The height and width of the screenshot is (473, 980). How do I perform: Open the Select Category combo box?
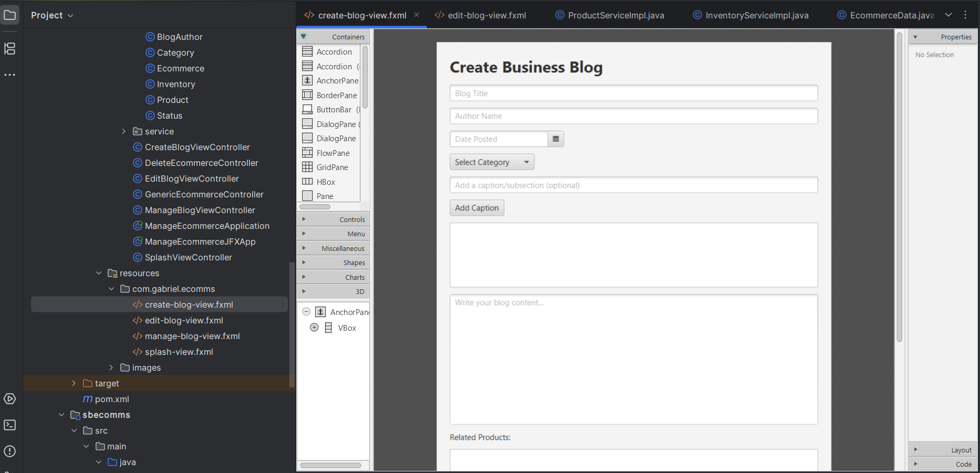click(492, 162)
